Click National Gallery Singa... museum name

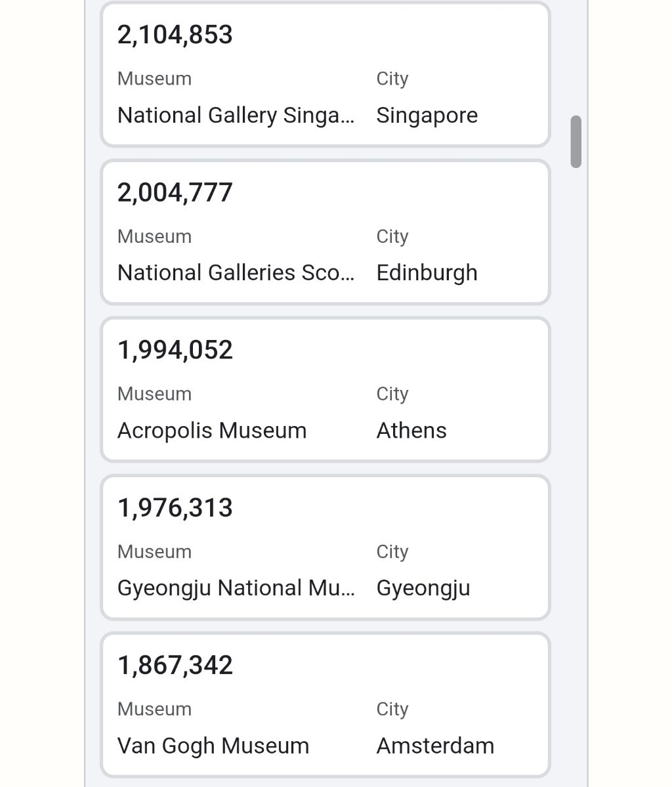click(236, 116)
